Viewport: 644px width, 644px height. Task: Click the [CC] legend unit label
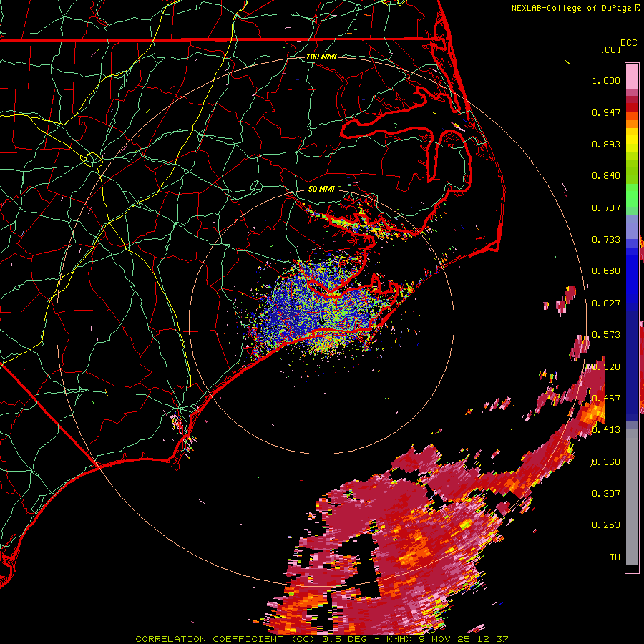point(610,49)
